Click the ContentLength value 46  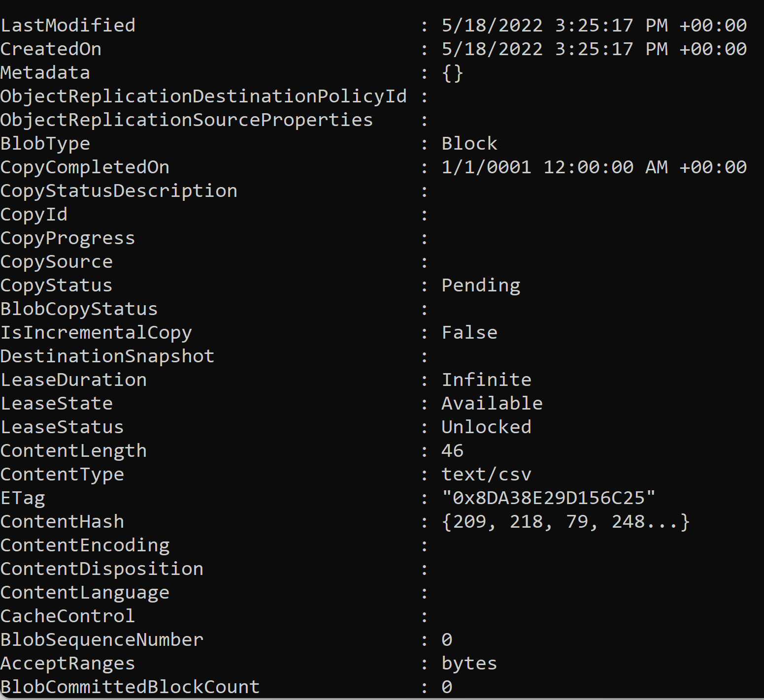(x=453, y=451)
